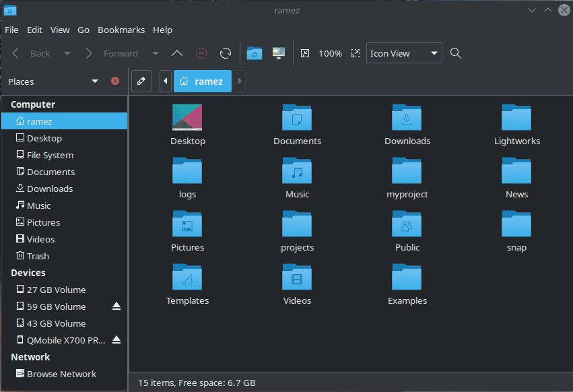Click the zoom in icon
This screenshot has height=392, width=573.
click(x=356, y=53)
